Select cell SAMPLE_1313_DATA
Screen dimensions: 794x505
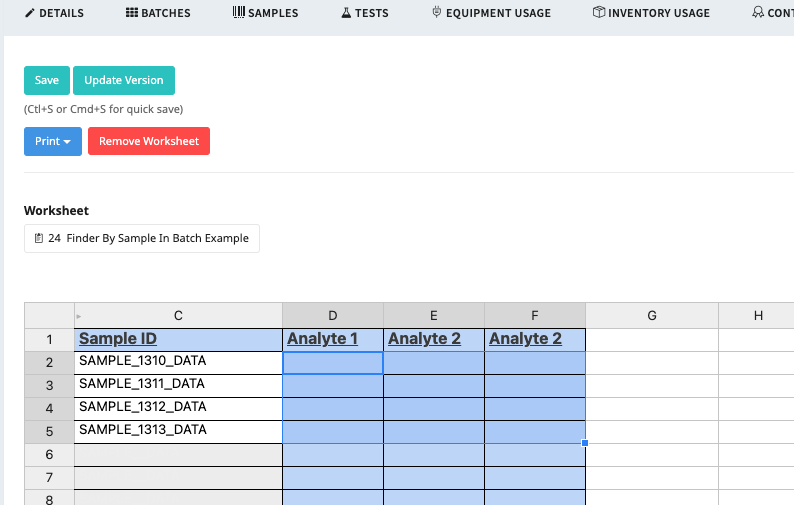coord(178,432)
